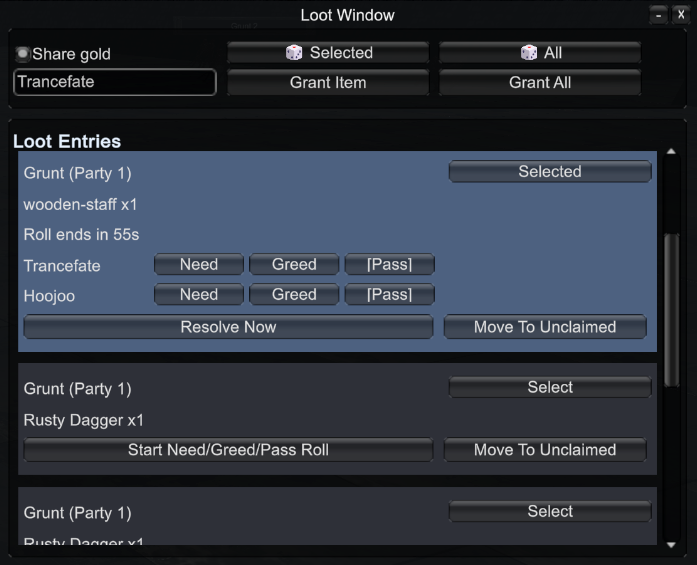Choose Need for Trancefate
Screen dimensions: 697x565
[199, 264]
